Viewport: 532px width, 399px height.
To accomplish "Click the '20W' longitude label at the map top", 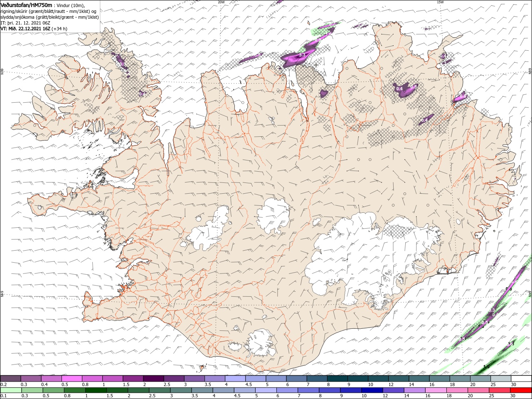I will pyautogui.click(x=221, y=2).
